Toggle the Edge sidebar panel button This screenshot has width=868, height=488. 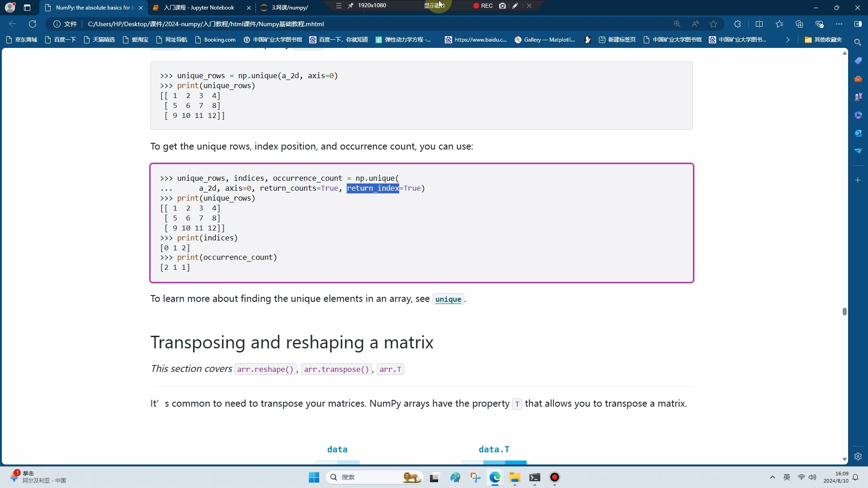click(x=858, y=24)
